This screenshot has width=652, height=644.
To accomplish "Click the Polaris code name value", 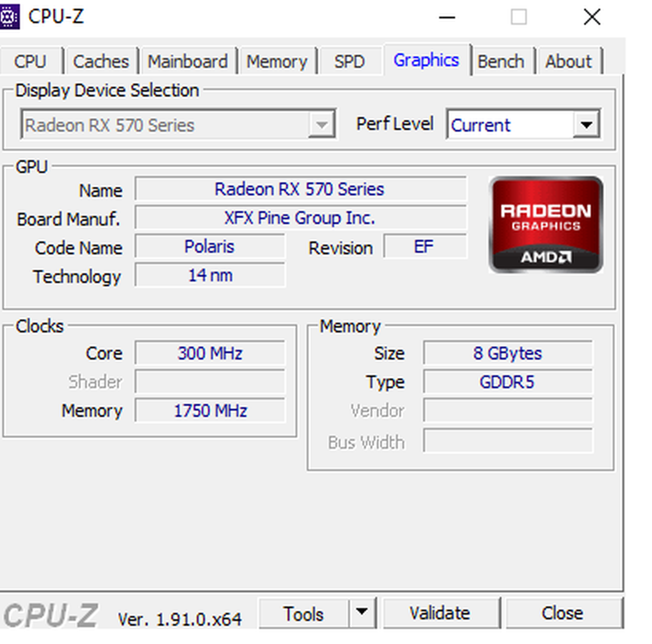I will tap(210, 246).
